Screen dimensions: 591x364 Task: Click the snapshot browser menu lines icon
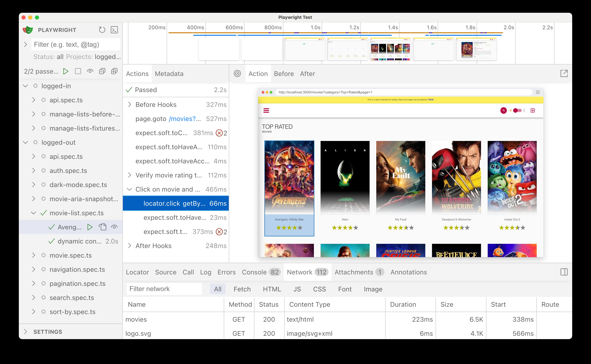click(x=538, y=92)
